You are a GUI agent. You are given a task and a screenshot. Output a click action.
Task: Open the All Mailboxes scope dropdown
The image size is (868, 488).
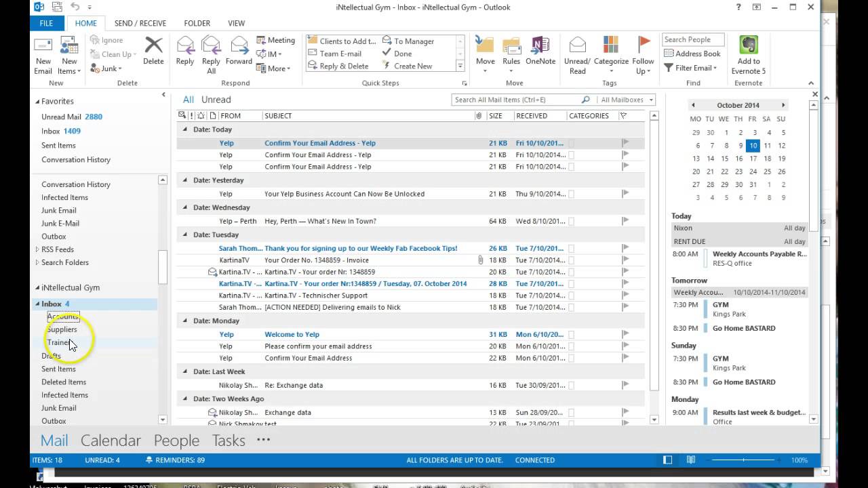coord(627,100)
